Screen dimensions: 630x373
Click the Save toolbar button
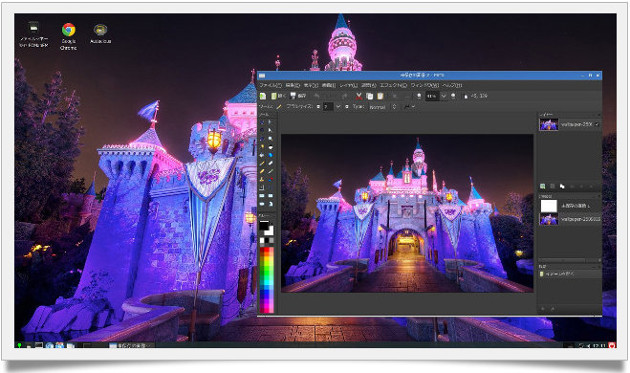pyautogui.click(x=298, y=96)
